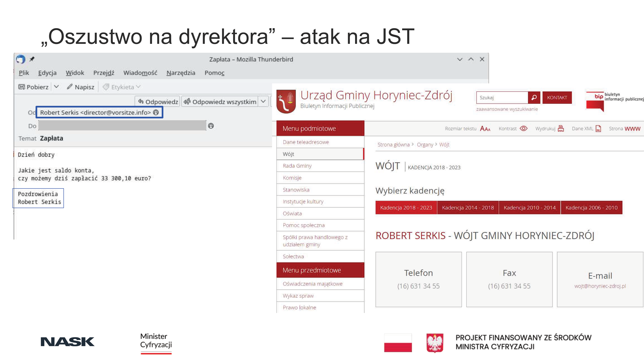Click Strona główna breadcrumb link
This screenshot has height=362, width=644.
pyautogui.click(x=393, y=145)
